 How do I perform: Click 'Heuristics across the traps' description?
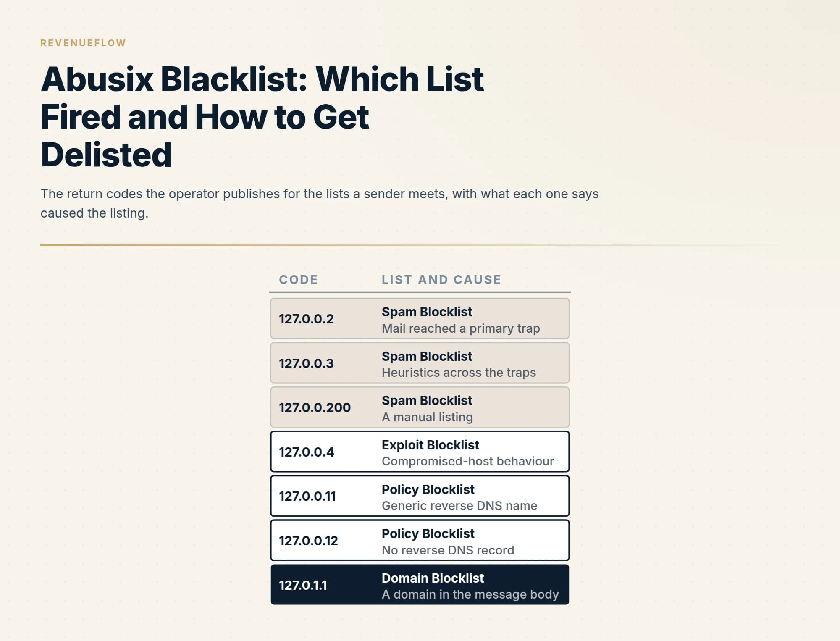tap(459, 373)
